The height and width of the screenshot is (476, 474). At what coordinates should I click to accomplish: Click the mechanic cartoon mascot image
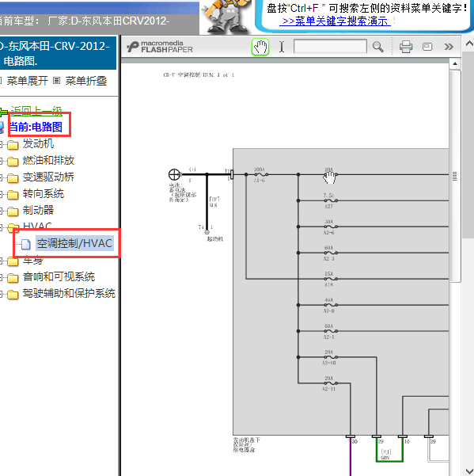pos(227,17)
